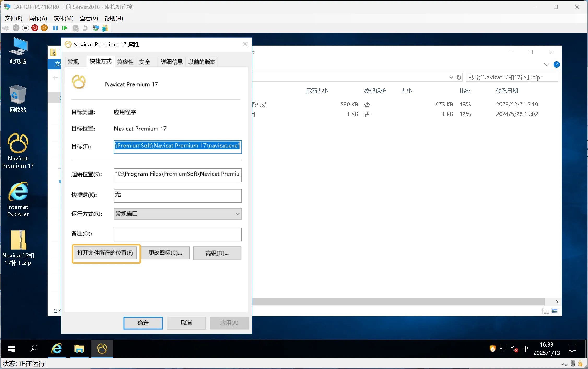The height and width of the screenshot is (369, 588).
Task: Toggle Enhanced Session monitor icon
Action: coord(96,28)
